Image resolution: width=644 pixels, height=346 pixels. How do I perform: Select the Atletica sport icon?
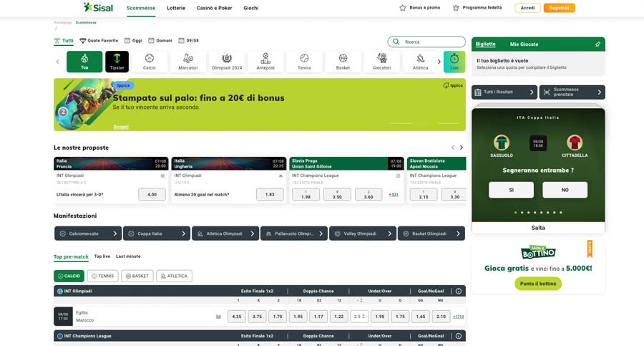click(x=420, y=62)
